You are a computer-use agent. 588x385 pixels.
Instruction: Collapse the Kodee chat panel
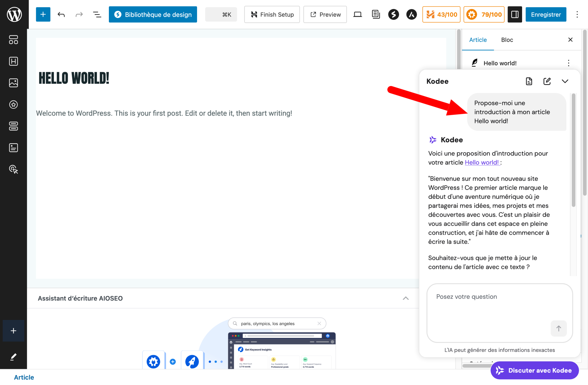(x=565, y=81)
